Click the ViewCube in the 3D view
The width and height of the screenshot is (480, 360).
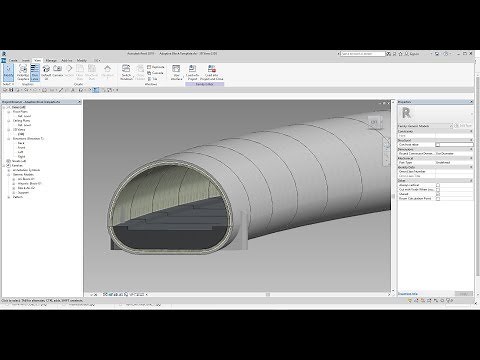pos(374,122)
